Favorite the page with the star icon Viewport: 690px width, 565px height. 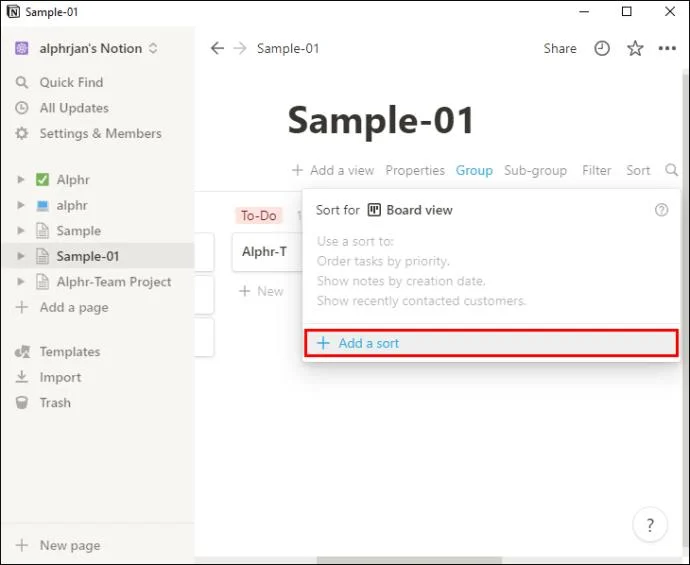635,48
